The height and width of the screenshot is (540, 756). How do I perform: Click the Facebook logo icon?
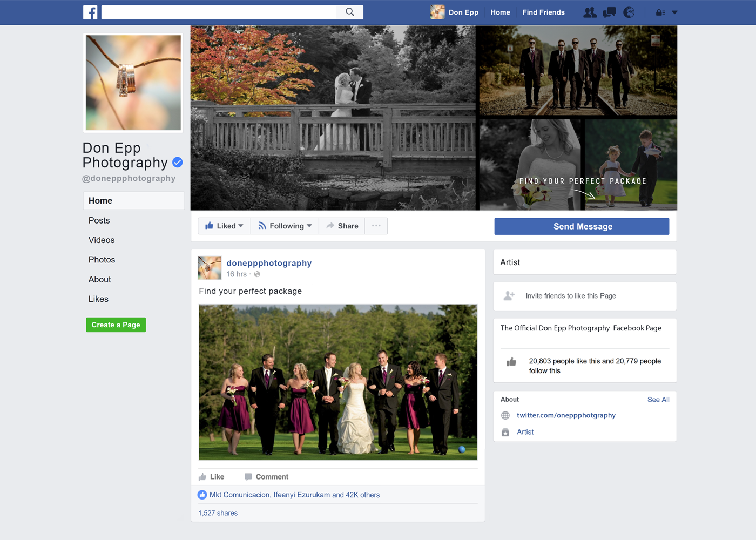(x=90, y=12)
